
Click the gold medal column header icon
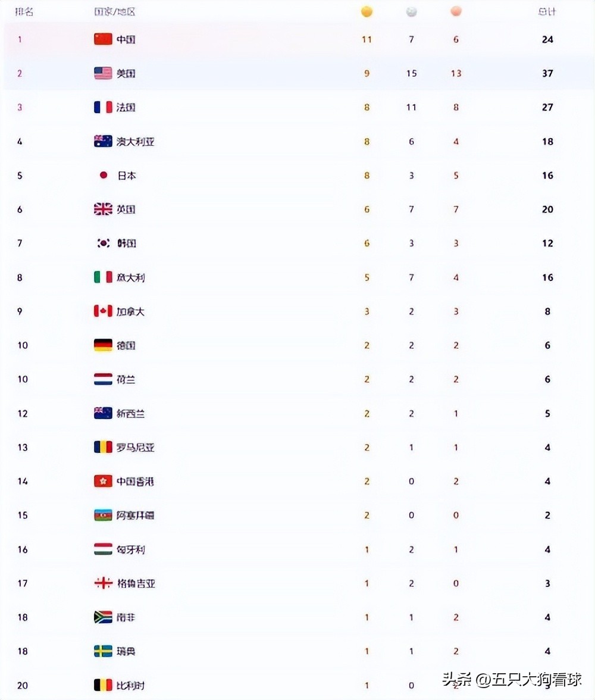click(367, 12)
